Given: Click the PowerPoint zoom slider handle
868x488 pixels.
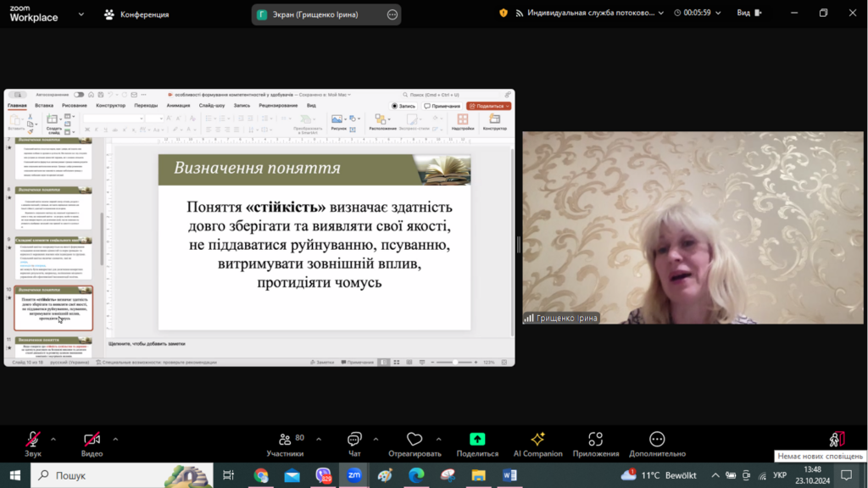Looking at the screenshot, I should point(455,363).
